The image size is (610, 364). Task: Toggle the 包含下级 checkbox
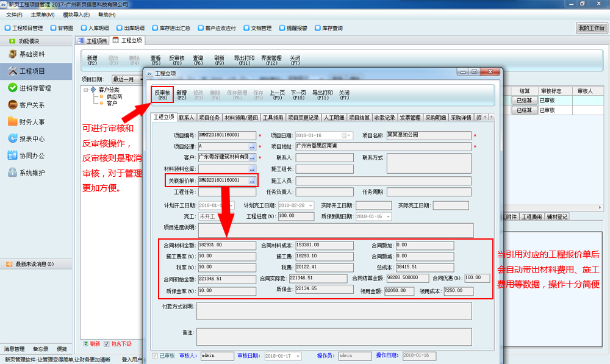[107, 343]
